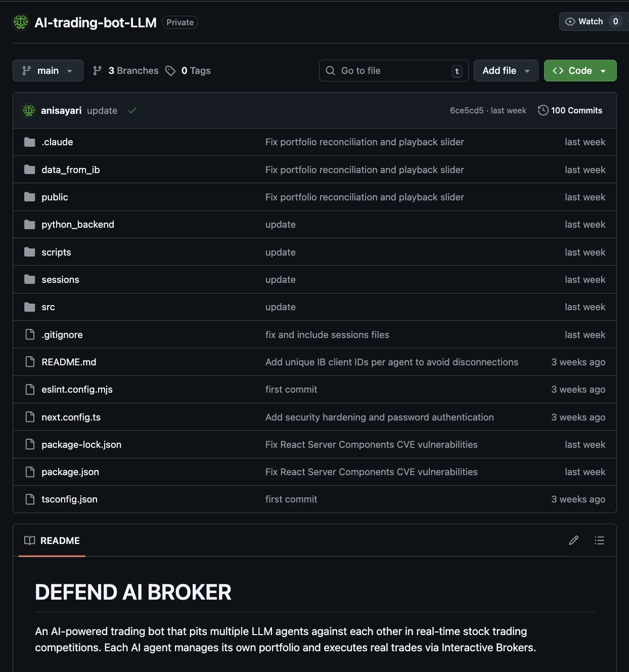The image size is (629, 672).
Task: Focus the Go to file search field
Action: (x=393, y=71)
